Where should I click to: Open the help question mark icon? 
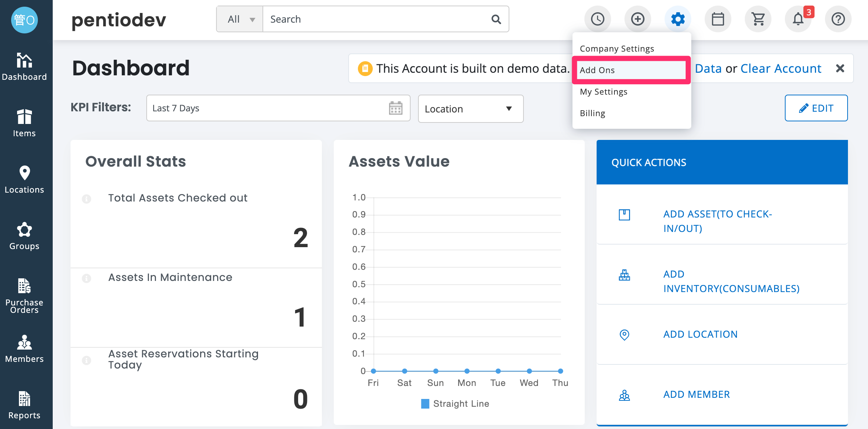coord(838,19)
